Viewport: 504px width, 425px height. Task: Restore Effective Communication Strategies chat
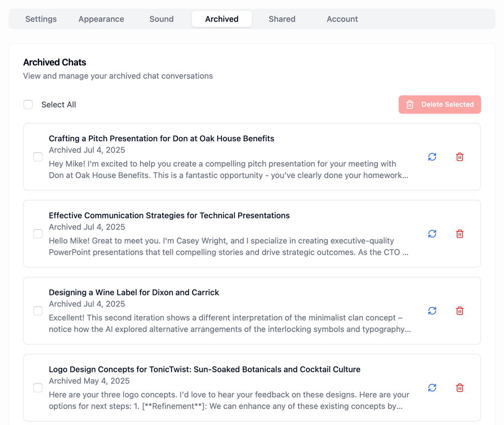point(432,234)
